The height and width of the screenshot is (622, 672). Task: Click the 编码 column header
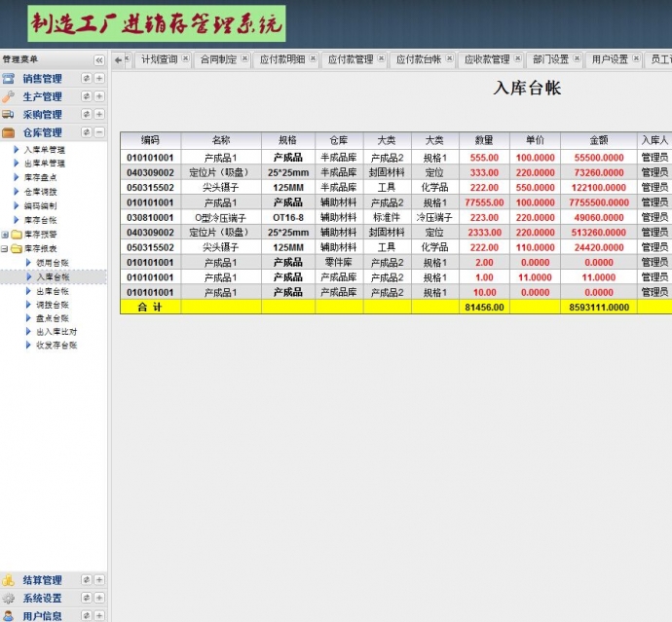coord(150,140)
